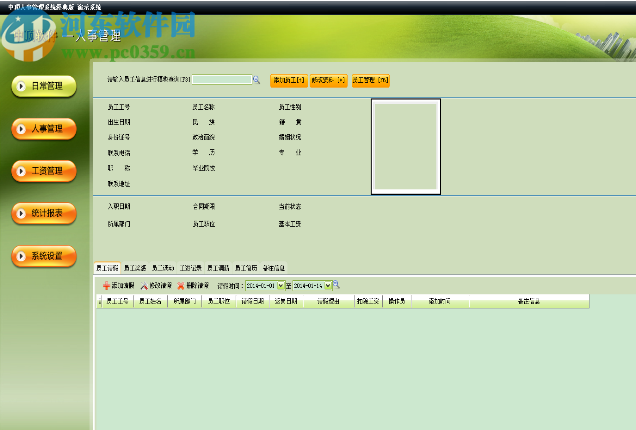Click the orange 员工管理[M] button
The width and height of the screenshot is (636, 430).
tap(371, 80)
